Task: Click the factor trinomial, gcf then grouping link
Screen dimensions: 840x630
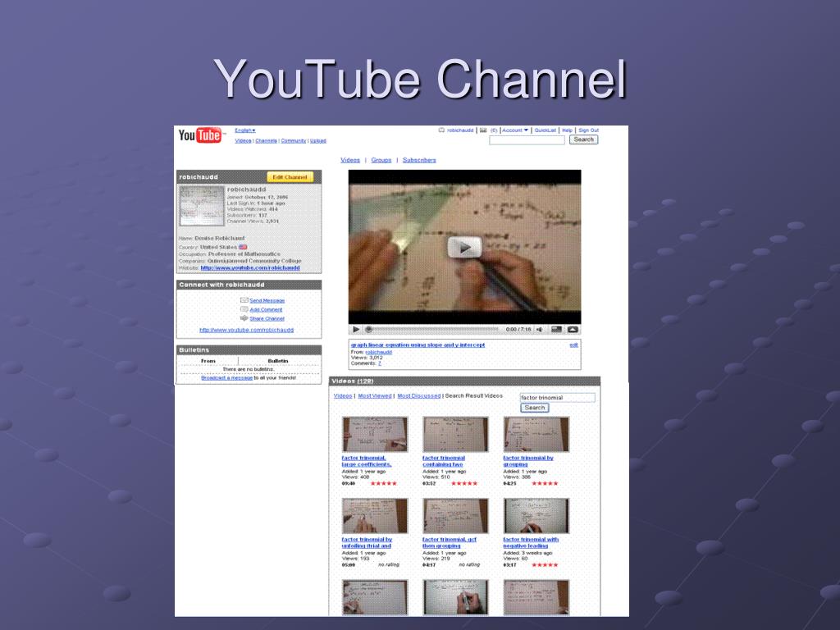Action: (450, 543)
